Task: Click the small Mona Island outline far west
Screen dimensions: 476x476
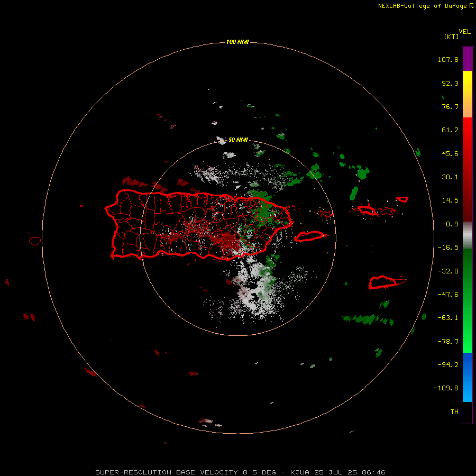Action: pos(35,241)
